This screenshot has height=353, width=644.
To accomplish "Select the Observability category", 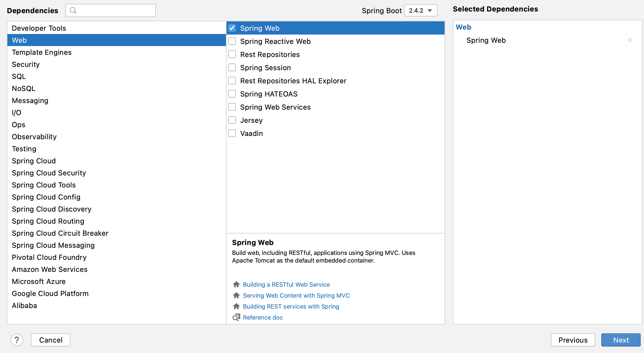I will [x=117, y=136].
